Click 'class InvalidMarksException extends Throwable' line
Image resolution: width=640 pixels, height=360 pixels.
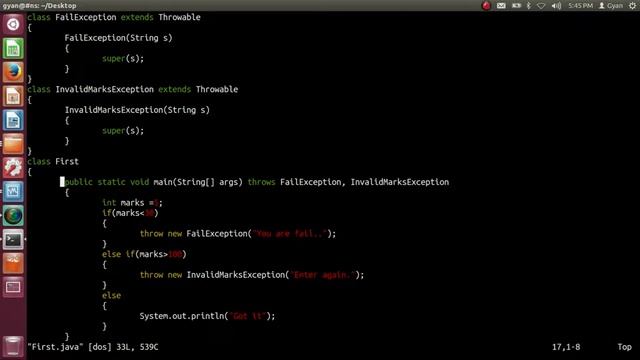(133, 89)
